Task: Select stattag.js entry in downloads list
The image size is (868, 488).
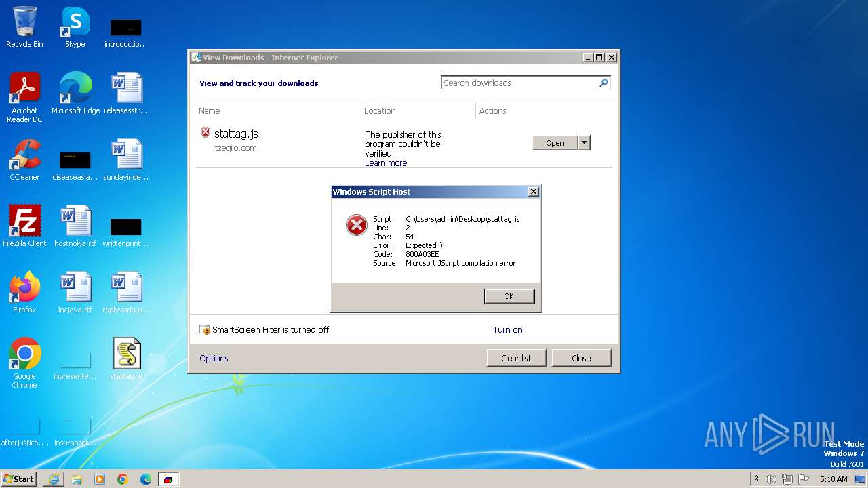Action: coord(404,144)
